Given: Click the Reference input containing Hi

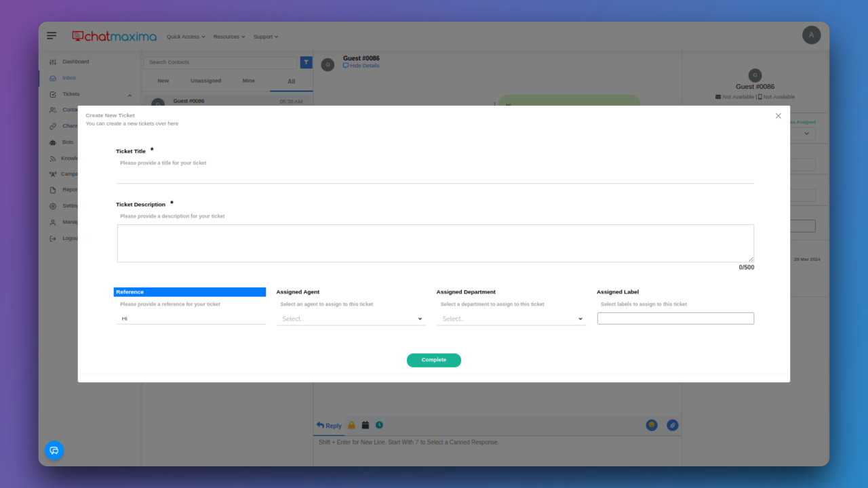Looking at the screenshot, I should pos(191,318).
